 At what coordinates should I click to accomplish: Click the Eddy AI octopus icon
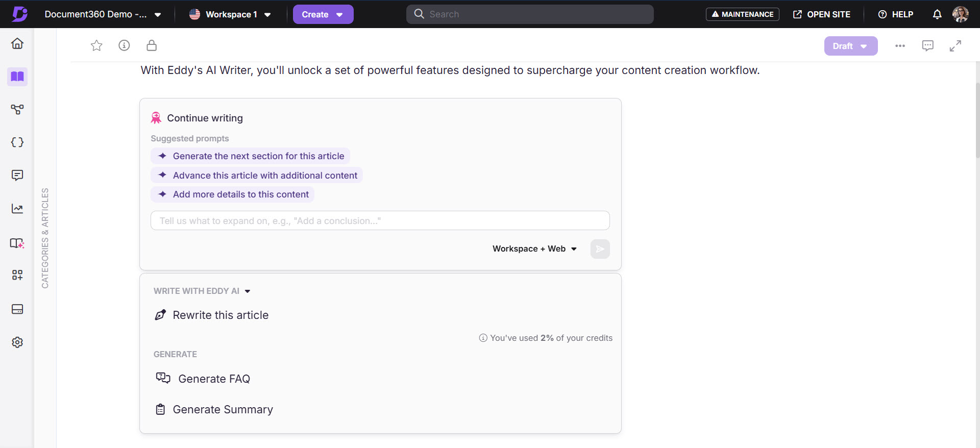pyautogui.click(x=156, y=118)
